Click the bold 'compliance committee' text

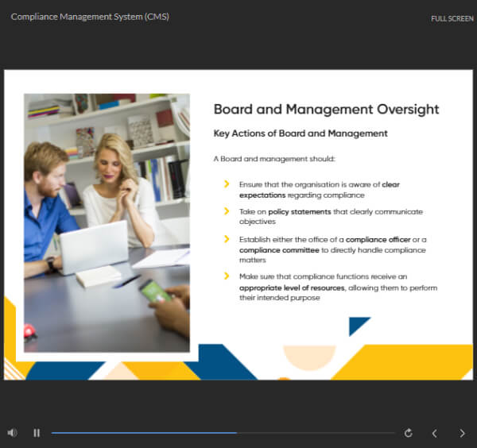click(x=279, y=250)
